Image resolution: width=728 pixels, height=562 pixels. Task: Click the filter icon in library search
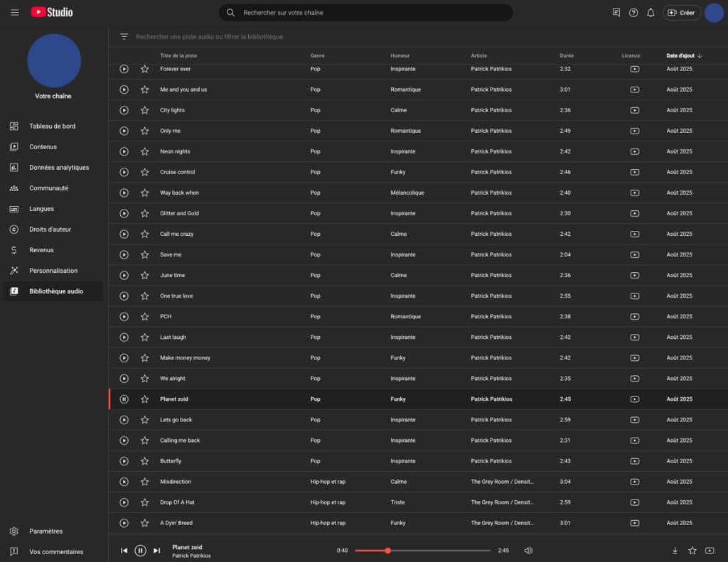click(124, 36)
